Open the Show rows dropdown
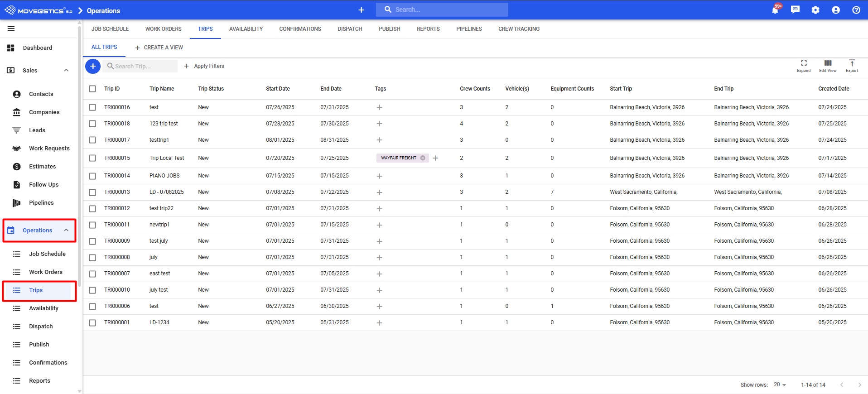 [780, 384]
